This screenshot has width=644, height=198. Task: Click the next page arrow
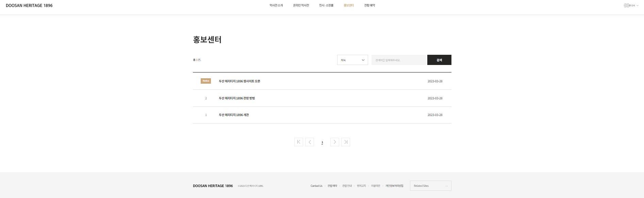(335, 142)
